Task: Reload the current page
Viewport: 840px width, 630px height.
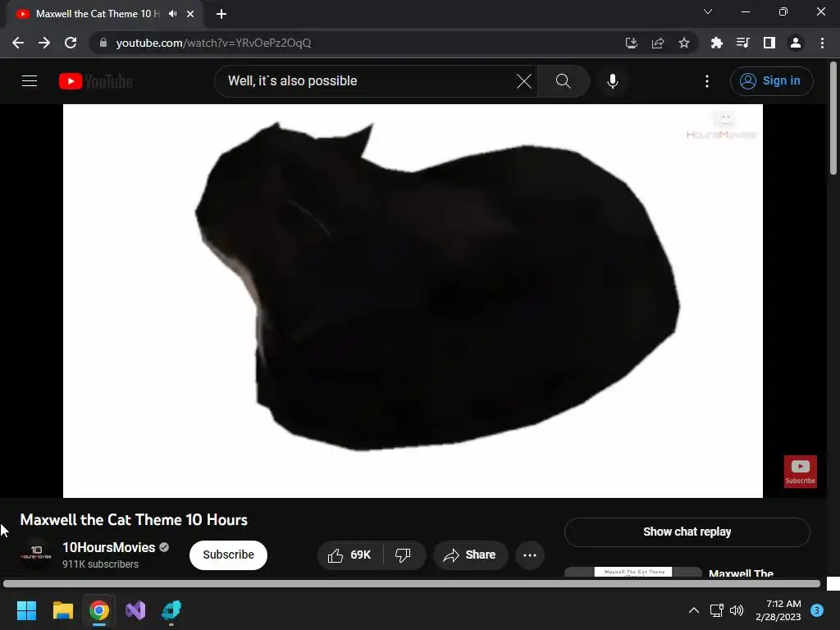Action: (71, 43)
